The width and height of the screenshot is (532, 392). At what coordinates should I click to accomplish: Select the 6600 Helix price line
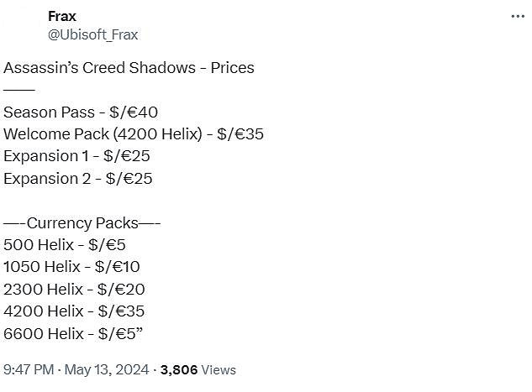pyautogui.click(x=73, y=334)
